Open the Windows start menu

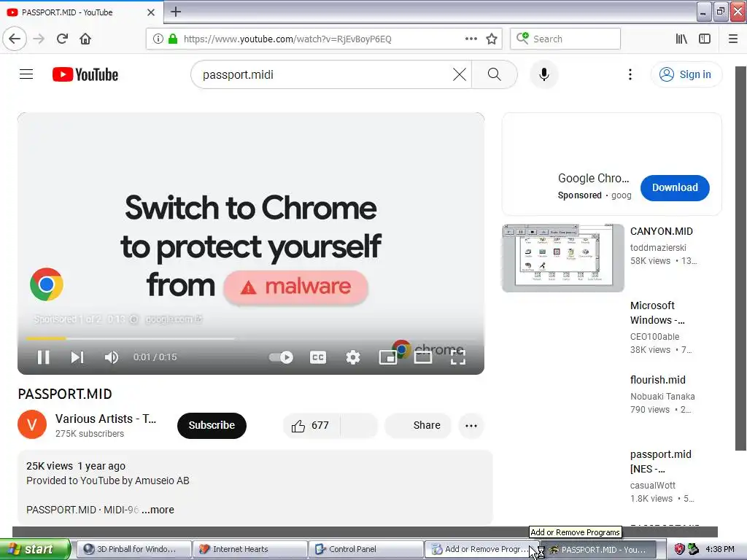pos(35,549)
